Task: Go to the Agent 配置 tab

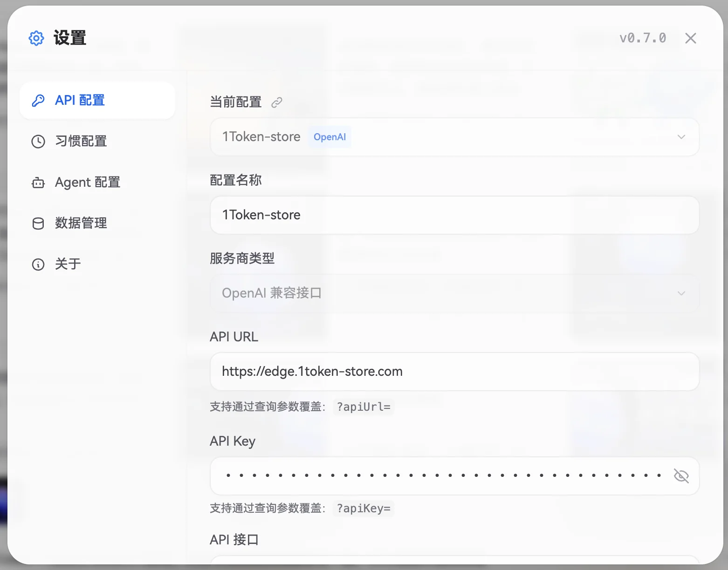Action: click(x=97, y=183)
